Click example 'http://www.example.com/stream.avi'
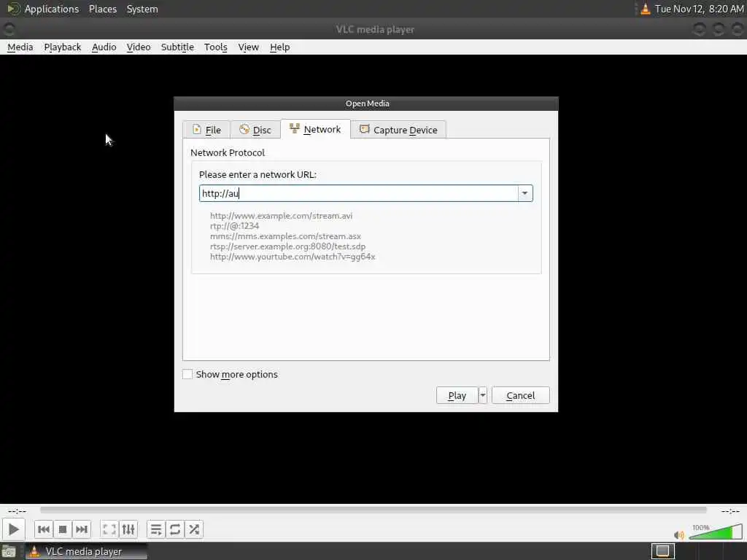Viewport: 747px width, 560px height. click(281, 216)
